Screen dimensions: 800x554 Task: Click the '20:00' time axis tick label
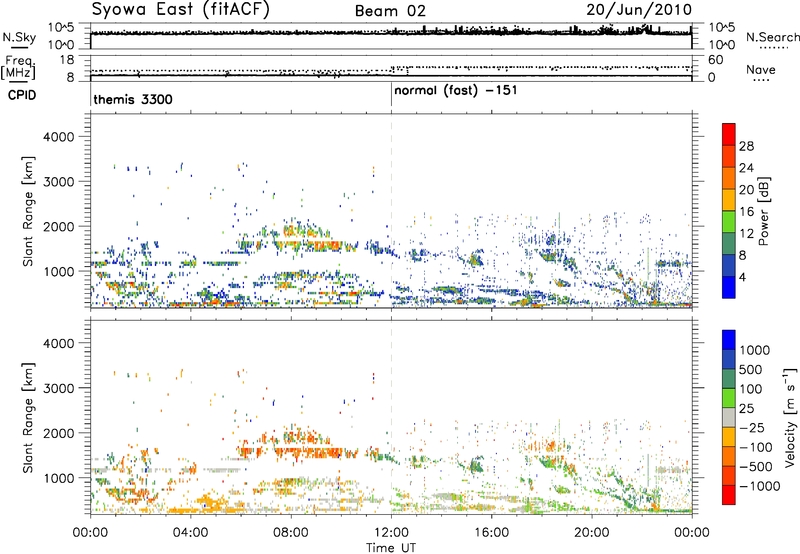591,532
